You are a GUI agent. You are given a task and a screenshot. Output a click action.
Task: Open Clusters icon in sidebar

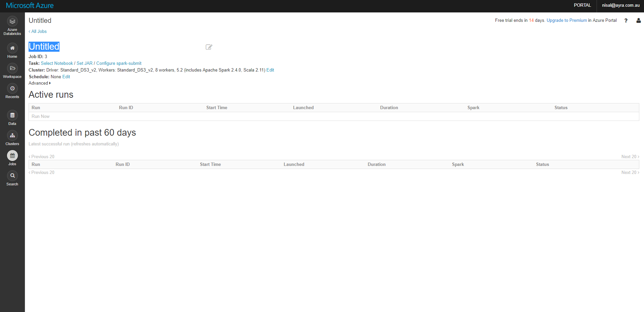coord(12,135)
